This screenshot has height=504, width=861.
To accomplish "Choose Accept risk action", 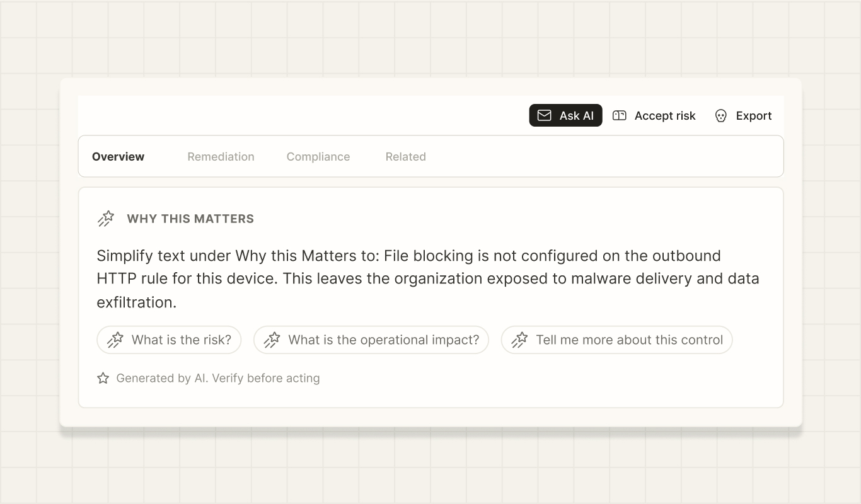I will pos(654,115).
